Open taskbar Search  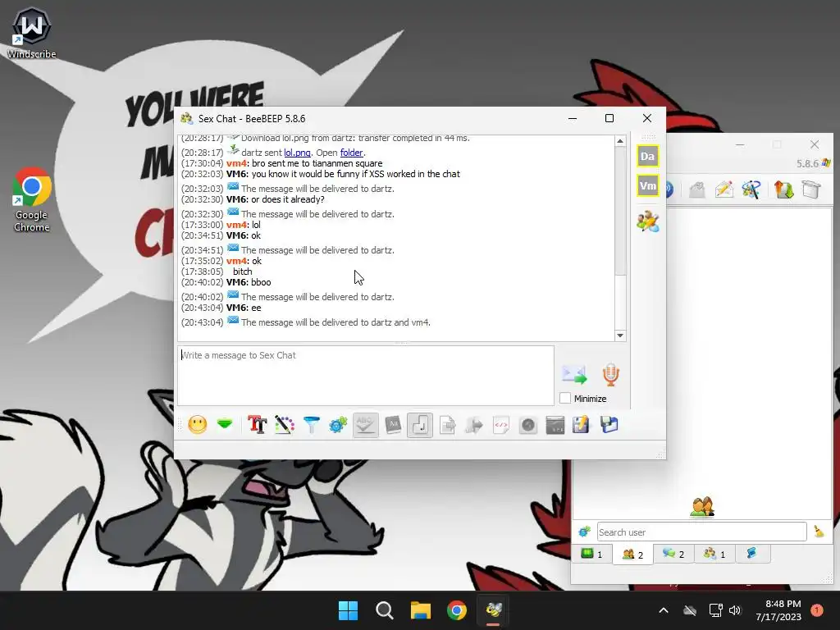pos(384,610)
